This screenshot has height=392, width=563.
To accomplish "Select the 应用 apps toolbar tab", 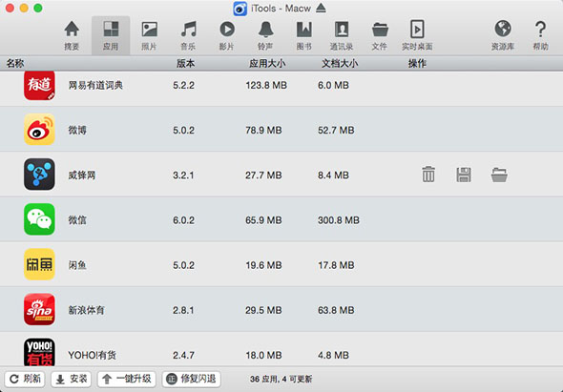I will tap(111, 35).
